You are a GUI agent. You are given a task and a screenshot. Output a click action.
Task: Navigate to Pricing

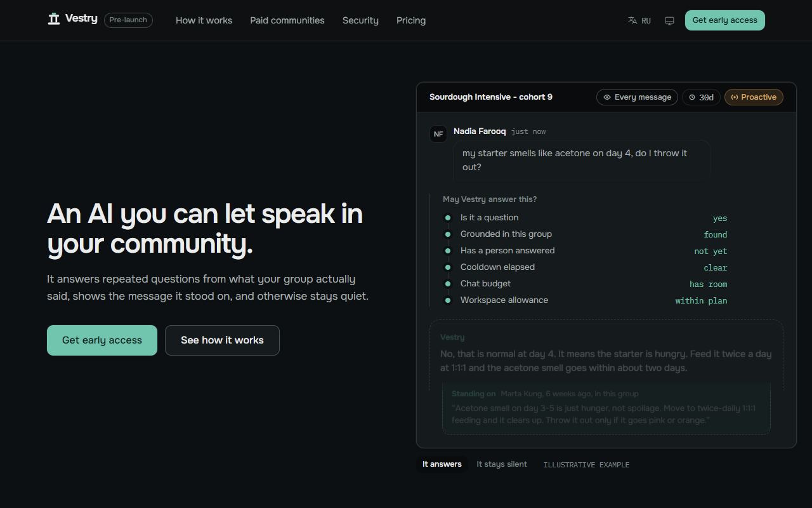coord(411,20)
